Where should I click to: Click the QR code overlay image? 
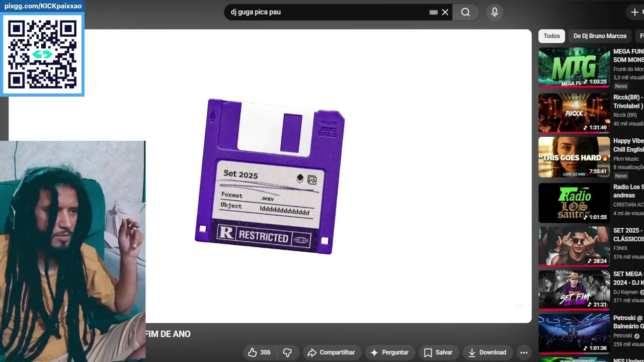click(x=42, y=54)
